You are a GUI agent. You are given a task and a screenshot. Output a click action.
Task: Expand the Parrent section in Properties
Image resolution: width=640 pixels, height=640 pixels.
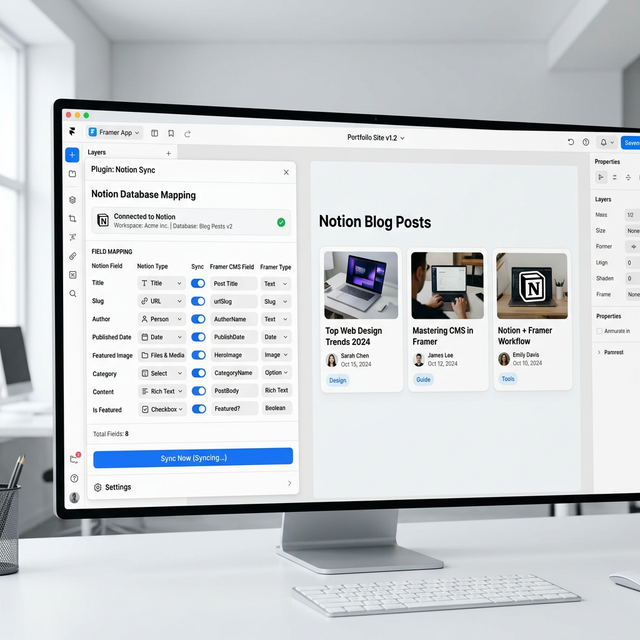[611, 352]
